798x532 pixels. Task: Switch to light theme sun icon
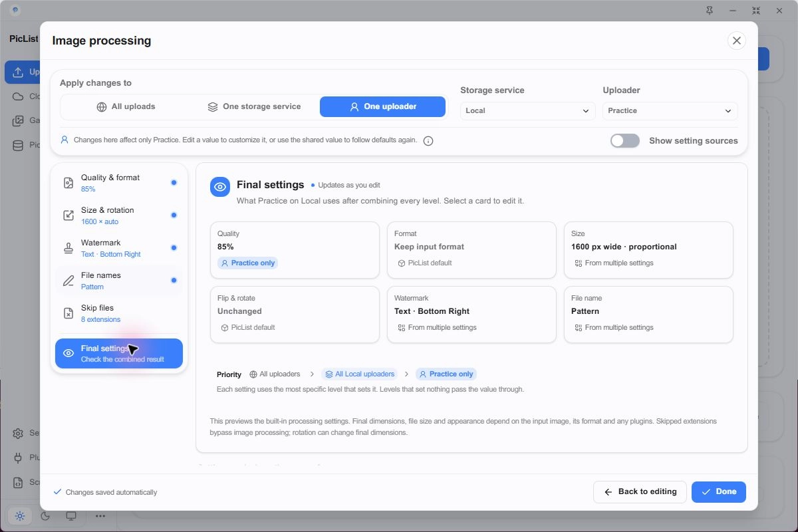click(20, 516)
